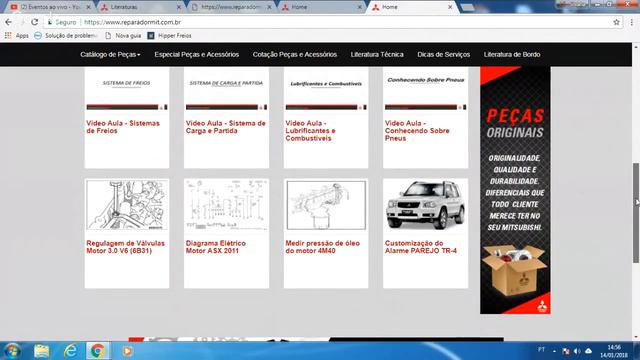Click the oil pressure engine sketch thumbnail

[326, 205]
